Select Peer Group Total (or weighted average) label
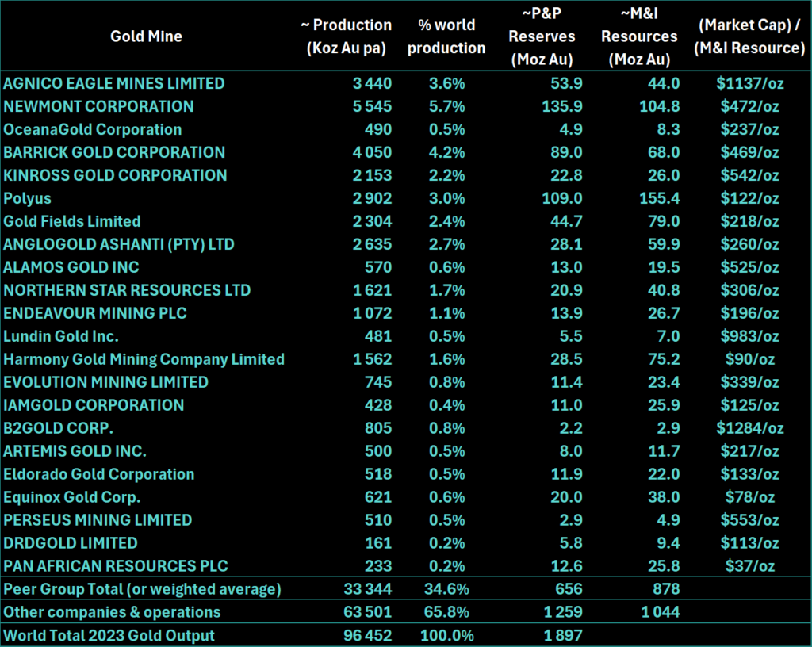The width and height of the screenshot is (812, 647). coord(143,589)
